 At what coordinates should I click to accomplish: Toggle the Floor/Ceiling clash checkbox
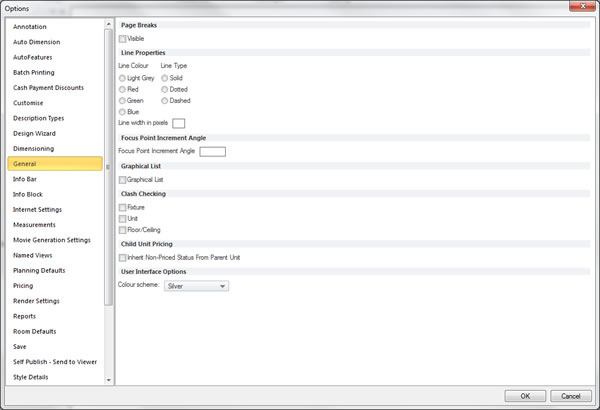click(123, 230)
